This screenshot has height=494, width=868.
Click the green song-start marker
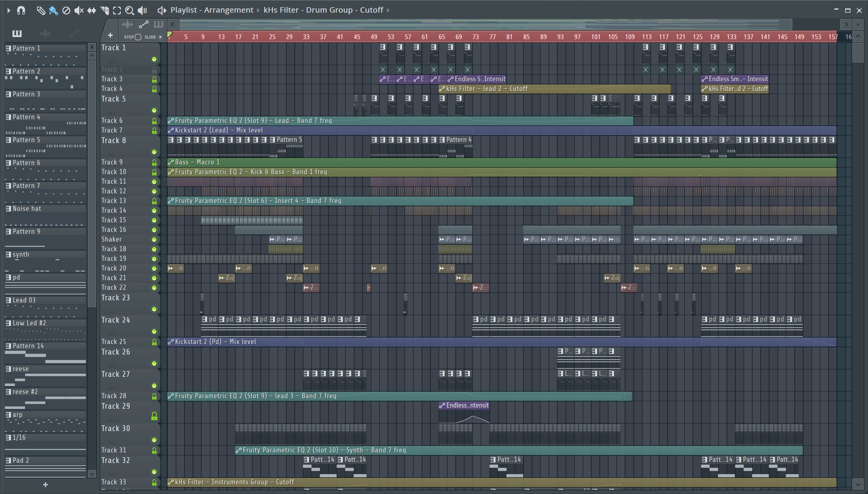(x=169, y=35)
